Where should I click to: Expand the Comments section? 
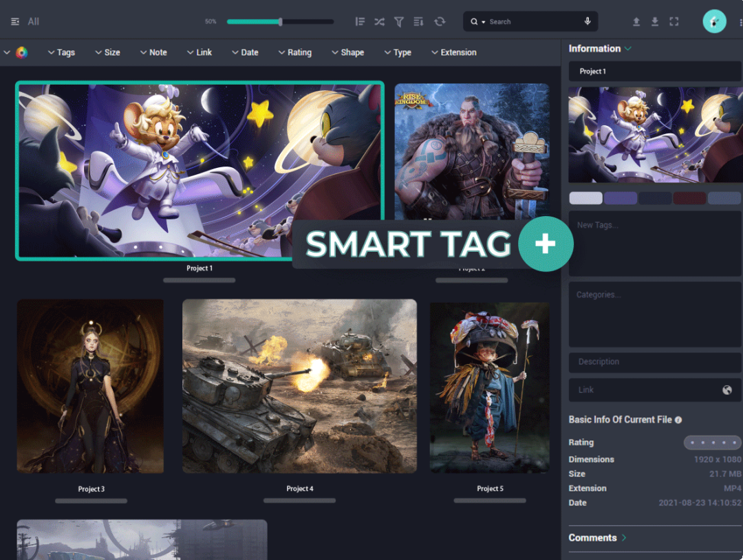pos(598,538)
